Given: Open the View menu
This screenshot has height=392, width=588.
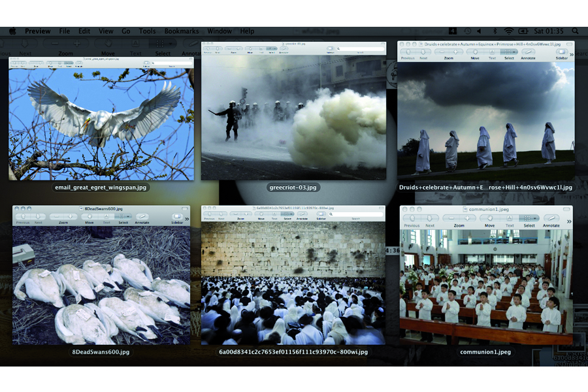Looking at the screenshot, I should (x=106, y=31).
